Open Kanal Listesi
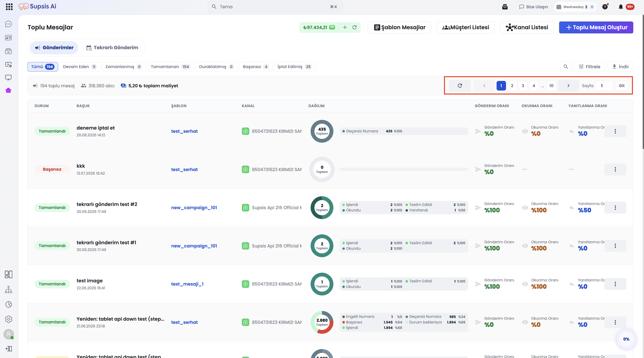Viewport: 644px width, 358px height. pyautogui.click(x=527, y=27)
